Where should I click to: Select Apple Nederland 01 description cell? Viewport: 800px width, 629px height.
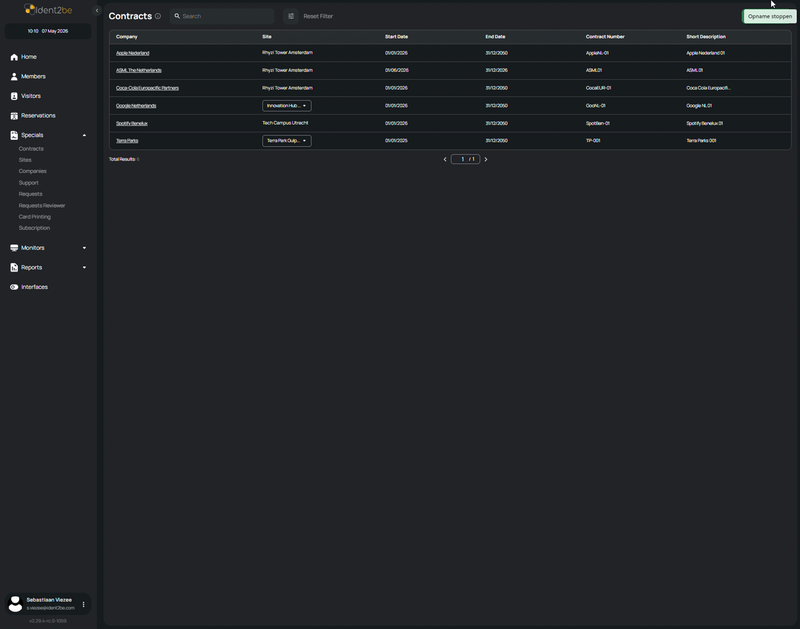pos(706,53)
